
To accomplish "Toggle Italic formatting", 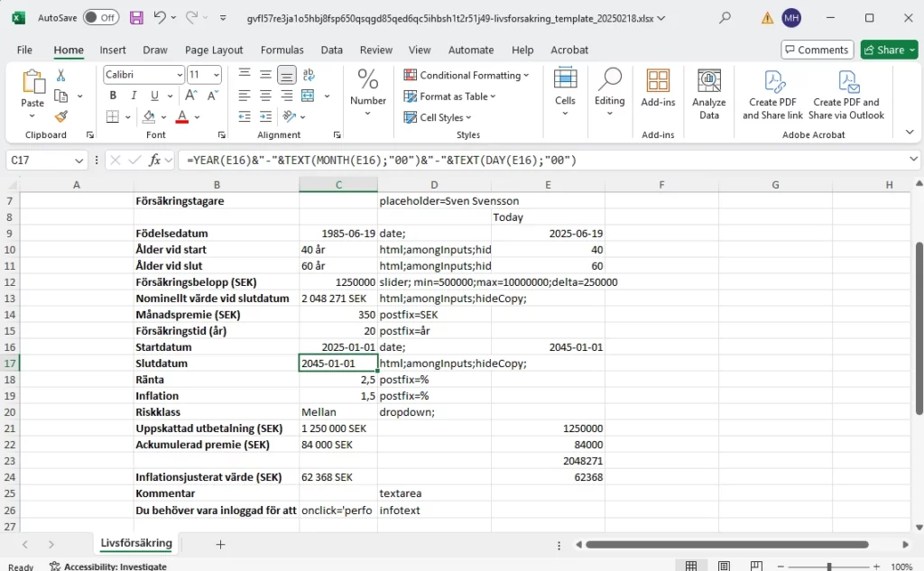I will point(134,96).
